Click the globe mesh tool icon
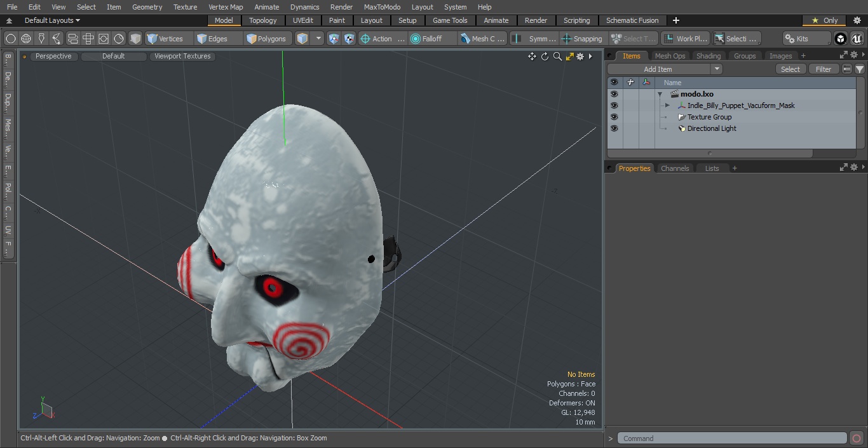Screen dimensions: 868x448 click(x=26, y=39)
